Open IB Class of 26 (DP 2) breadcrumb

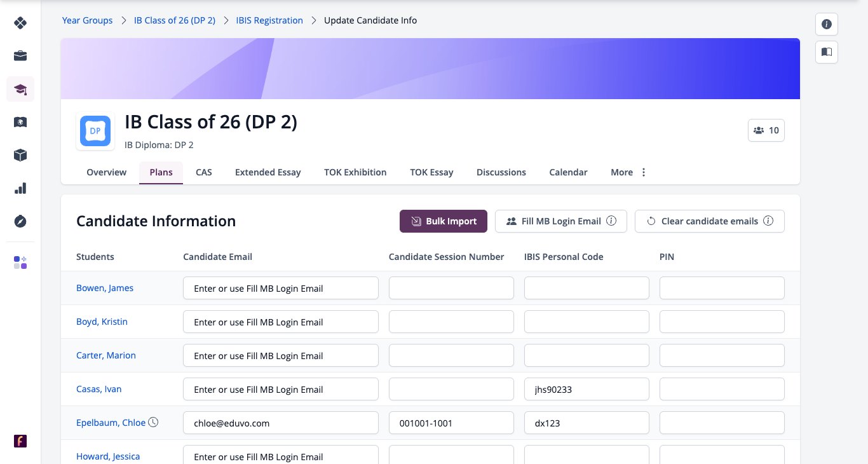coord(175,20)
